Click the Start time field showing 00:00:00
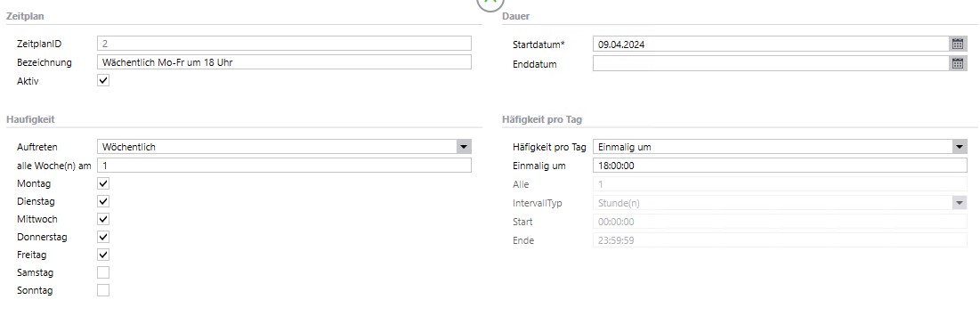This screenshot has width=980, height=324. (780, 222)
